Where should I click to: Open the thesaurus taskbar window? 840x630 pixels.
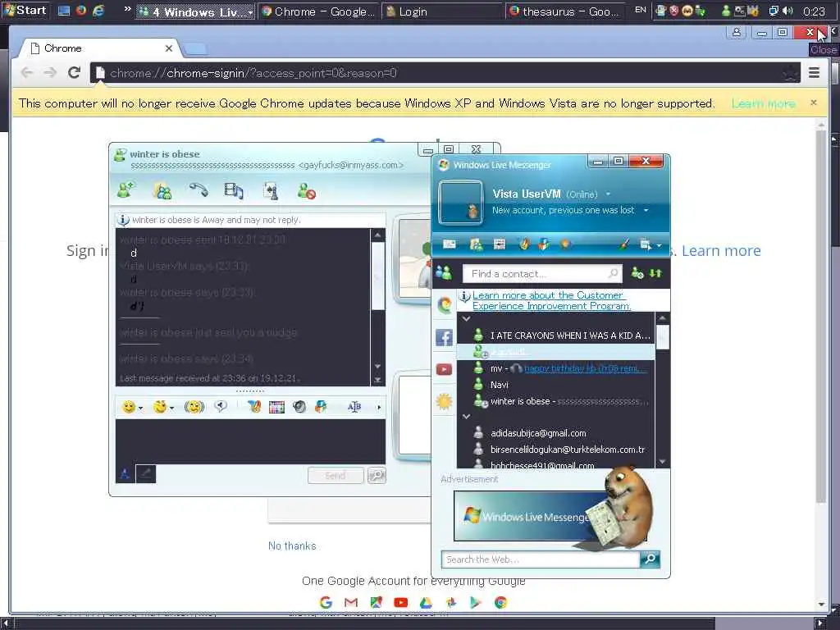pyautogui.click(x=565, y=11)
